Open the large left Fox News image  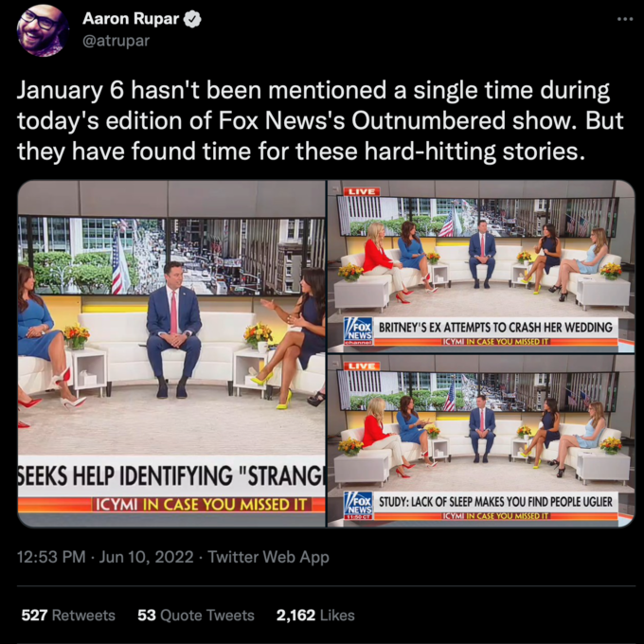(171, 353)
